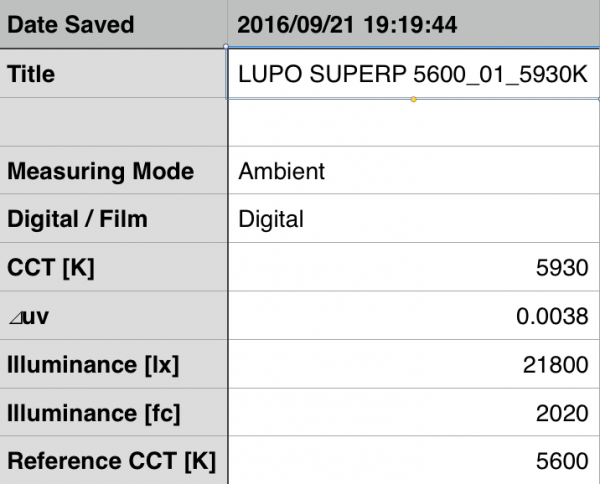Select the Measuring Mode label cell

pos(113,171)
